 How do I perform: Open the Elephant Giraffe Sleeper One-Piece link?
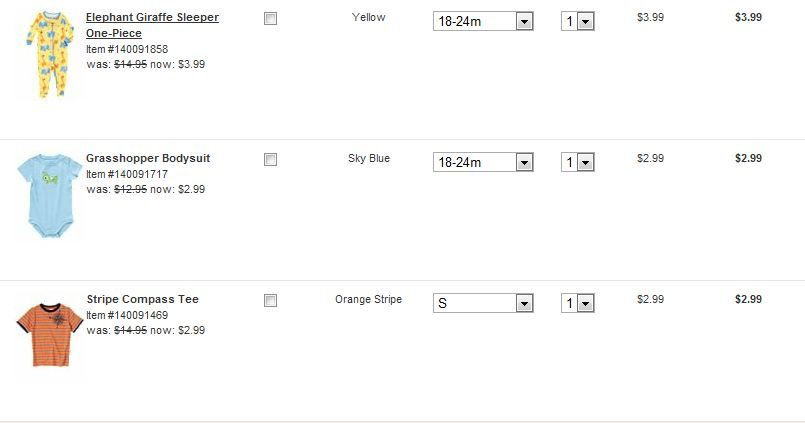(x=152, y=18)
